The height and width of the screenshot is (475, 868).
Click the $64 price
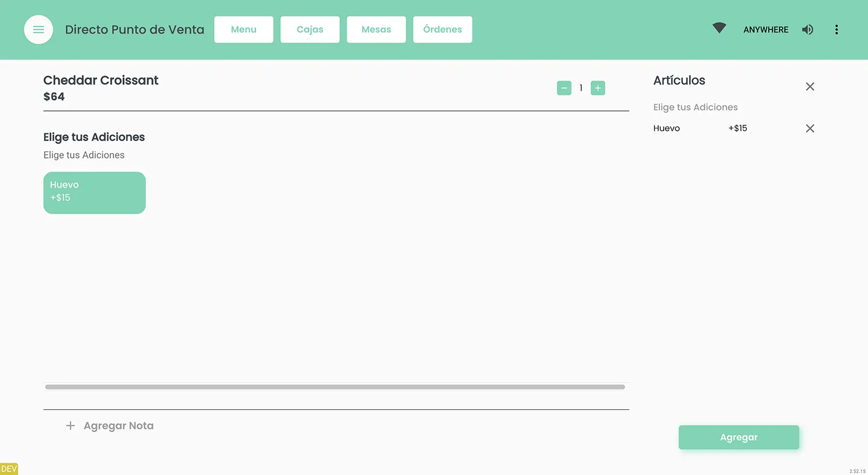click(x=54, y=96)
